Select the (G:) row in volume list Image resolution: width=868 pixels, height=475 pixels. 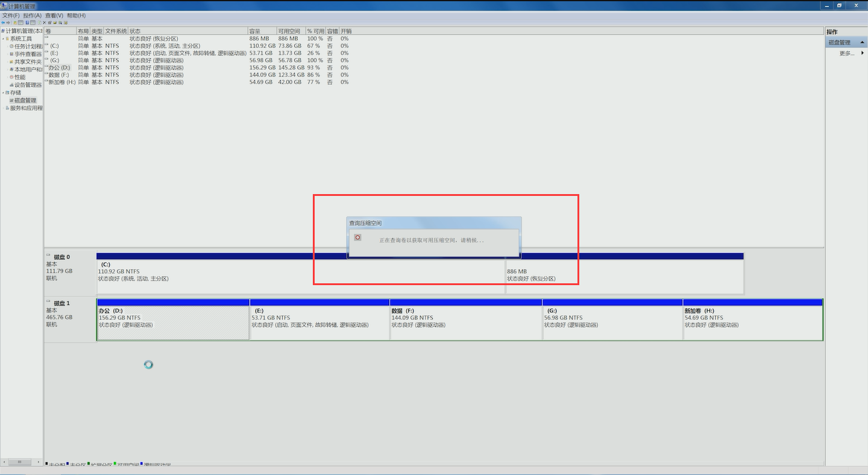pyautogui.click(x=197, y=60)
